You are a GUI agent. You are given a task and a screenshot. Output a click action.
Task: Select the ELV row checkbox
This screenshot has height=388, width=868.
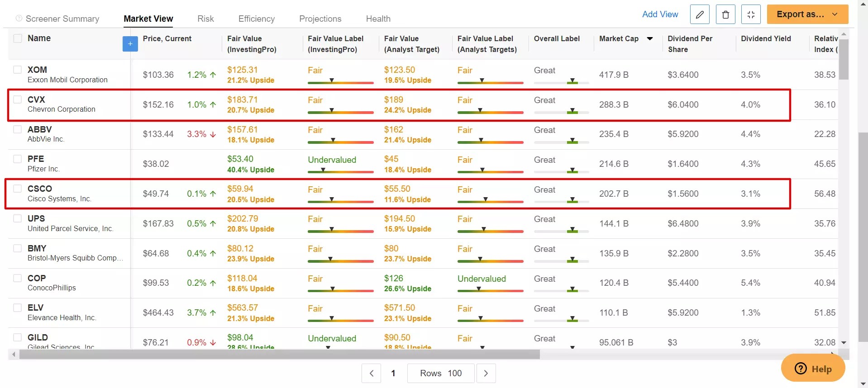(18, 308)
